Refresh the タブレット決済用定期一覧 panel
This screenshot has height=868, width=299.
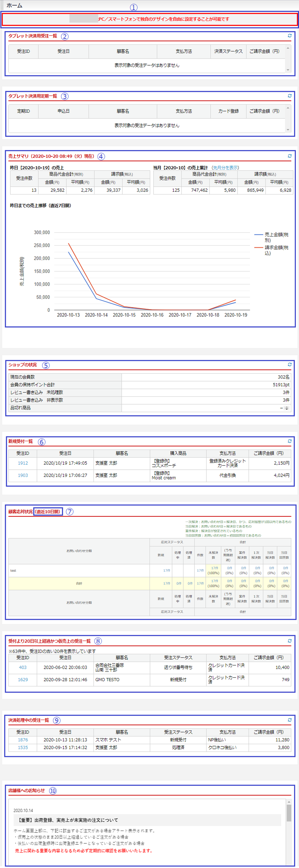(x=289, y=96)
